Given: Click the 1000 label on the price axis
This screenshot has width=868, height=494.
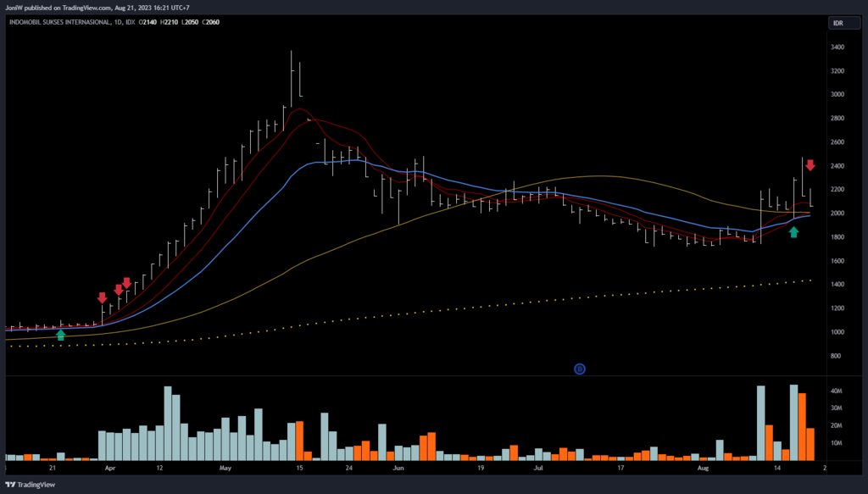Looking at the screenshot, I should [x=837, y=332].
